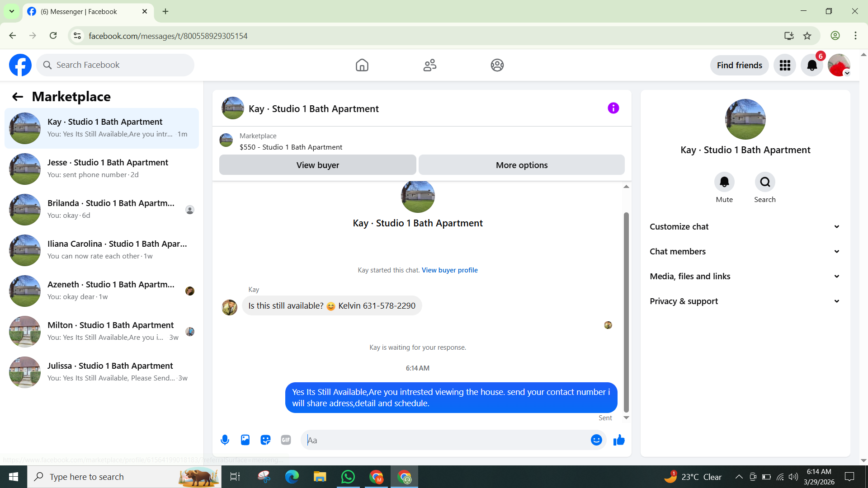Open Milton Studio 1 Bath Apartment chat
This screenshot has width=868, height=488.
coord(102,332)
